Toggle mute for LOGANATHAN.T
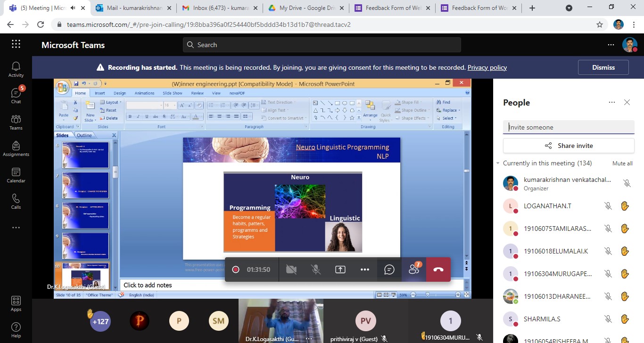Screen dimensions: 644x343 [608, 206]
